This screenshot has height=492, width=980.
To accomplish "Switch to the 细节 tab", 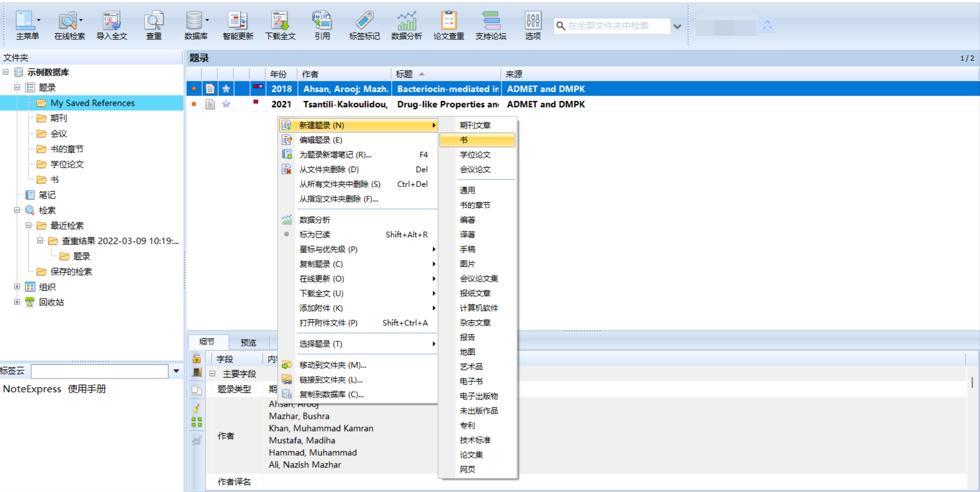I will point(207,341).
